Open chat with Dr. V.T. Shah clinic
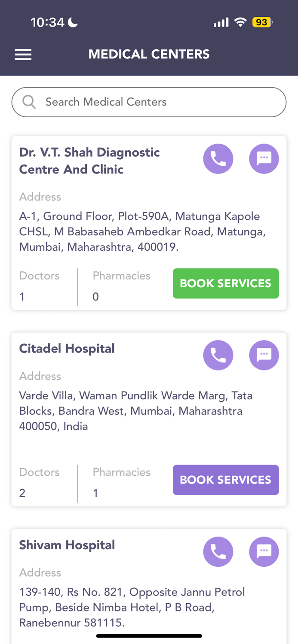This screenshot has width=298, height=644. [x=264, y=158]
